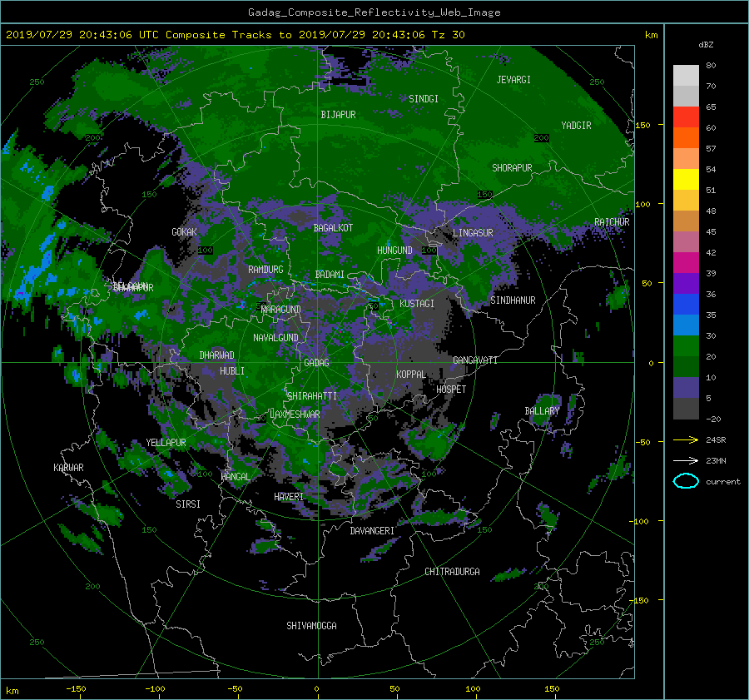Click the blue 36 dBZ color swatch

pos(686,305)
